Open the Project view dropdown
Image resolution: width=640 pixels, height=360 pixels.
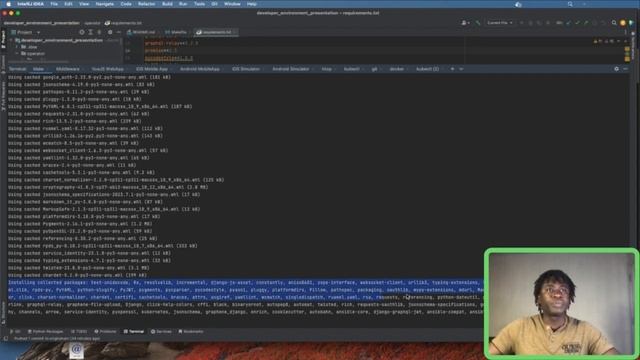tap(26, 32)
